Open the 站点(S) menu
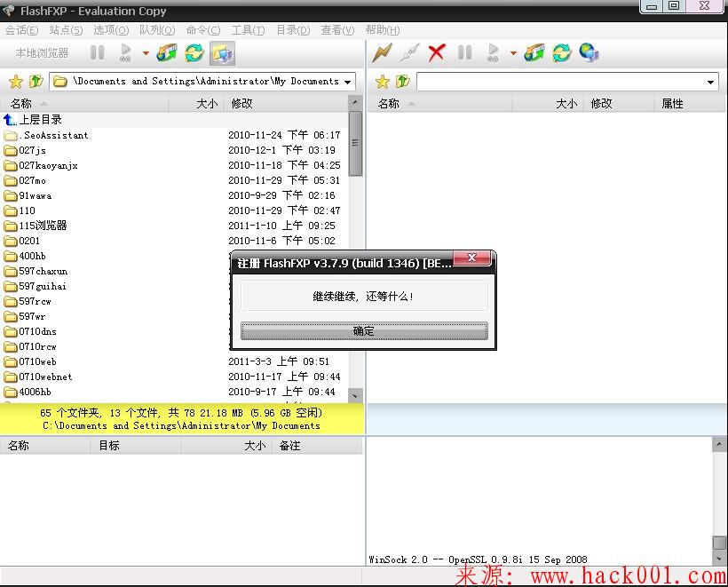The image size is (728, 587). pyautogui.click(x=66, y=30)
